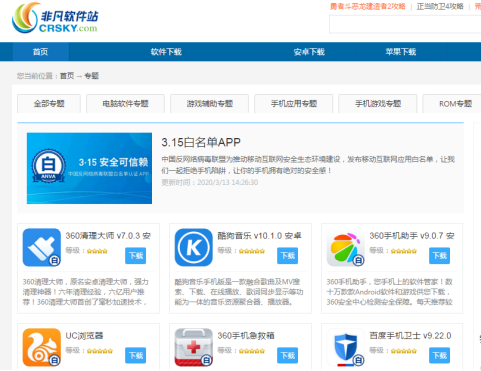This screenshot has width=481, height=371.
Task: Open 360手机急救箱 title link
Action: (246, 335)
